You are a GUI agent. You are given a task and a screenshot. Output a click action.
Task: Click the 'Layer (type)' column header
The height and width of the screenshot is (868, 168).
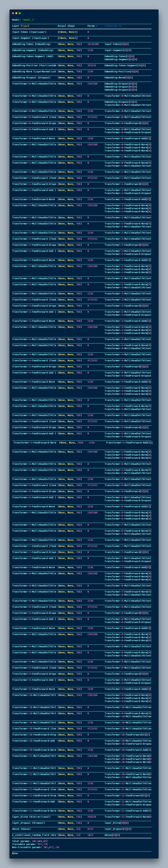tap(21, 26)
